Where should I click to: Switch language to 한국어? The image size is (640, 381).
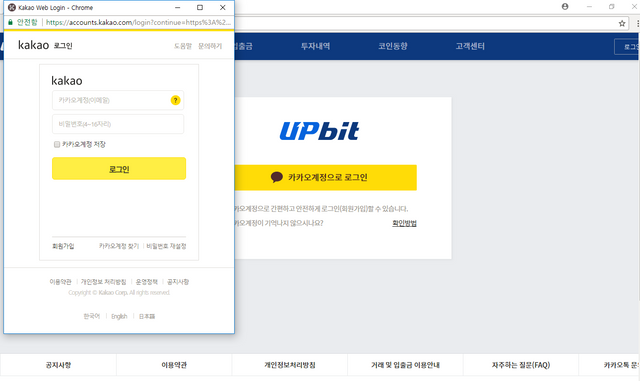pyautogui.click(x=91, y=316)
